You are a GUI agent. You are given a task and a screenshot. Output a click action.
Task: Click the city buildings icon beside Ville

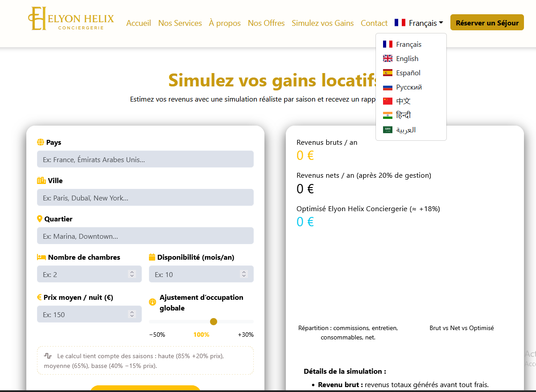pos(41,181)
